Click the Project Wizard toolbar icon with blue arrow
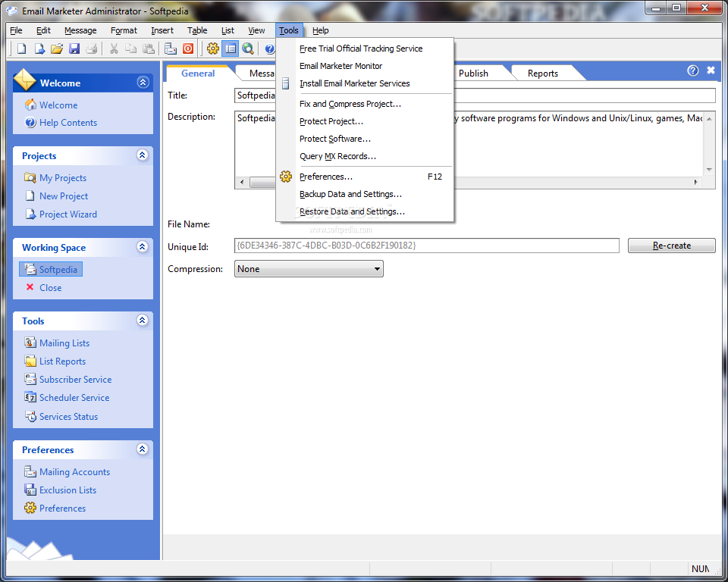The height and width of the screenshot is (582, 728). coord(39,48)
